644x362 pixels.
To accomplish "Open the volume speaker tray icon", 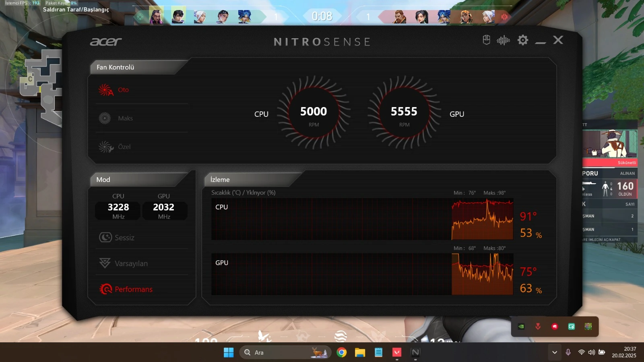I will click(591, 352).
